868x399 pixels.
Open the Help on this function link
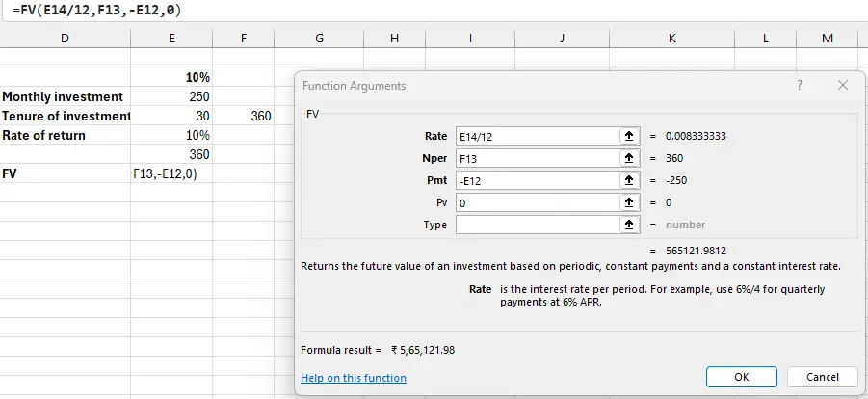click(x=353, y=378)
